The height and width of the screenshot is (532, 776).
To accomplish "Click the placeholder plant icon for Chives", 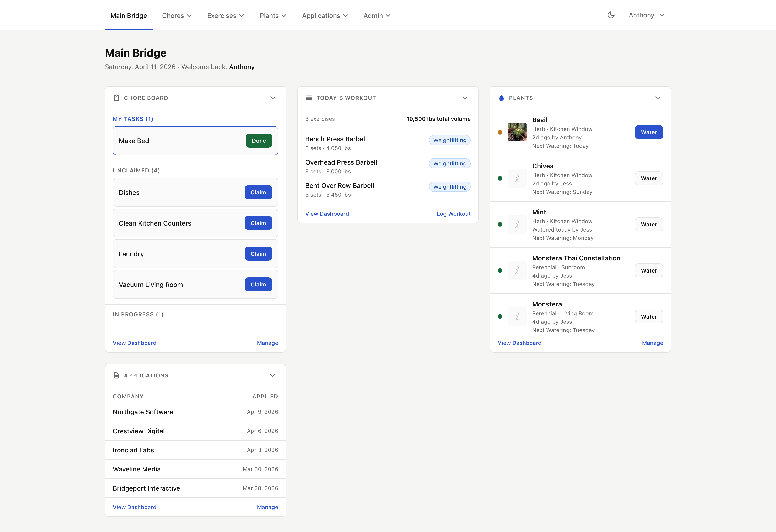I will (517, 178).
